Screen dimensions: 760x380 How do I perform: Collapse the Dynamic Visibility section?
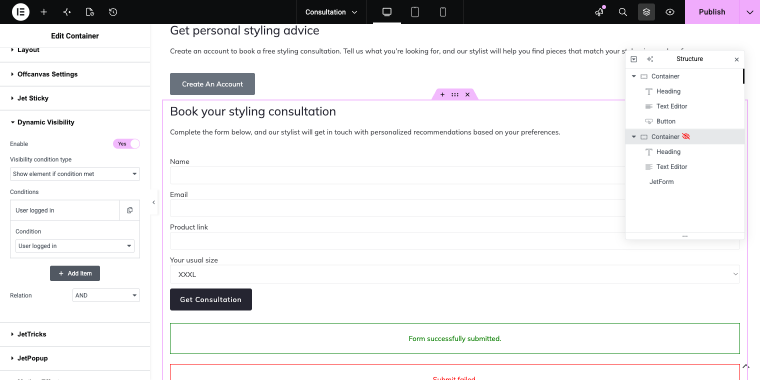click(75, 122)
